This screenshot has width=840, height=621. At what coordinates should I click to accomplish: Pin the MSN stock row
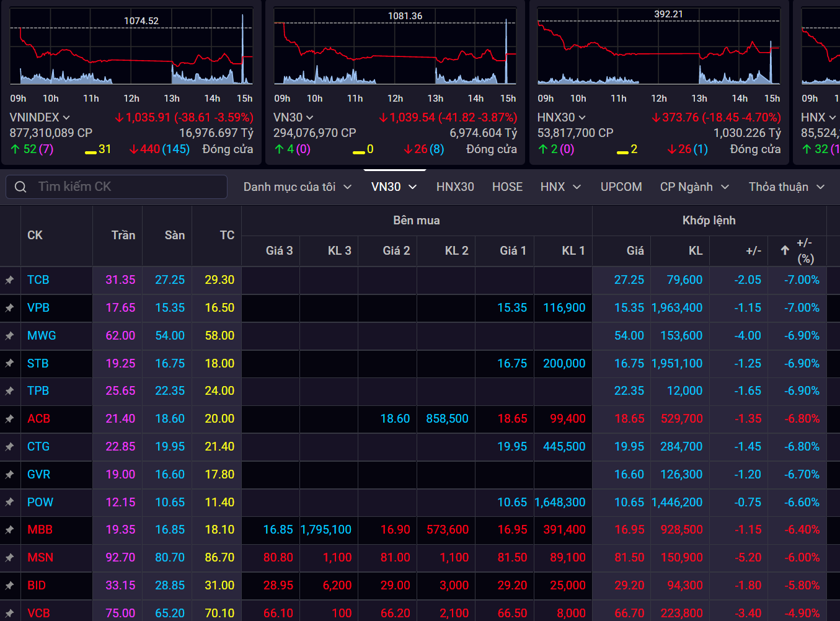click(10, 558)
